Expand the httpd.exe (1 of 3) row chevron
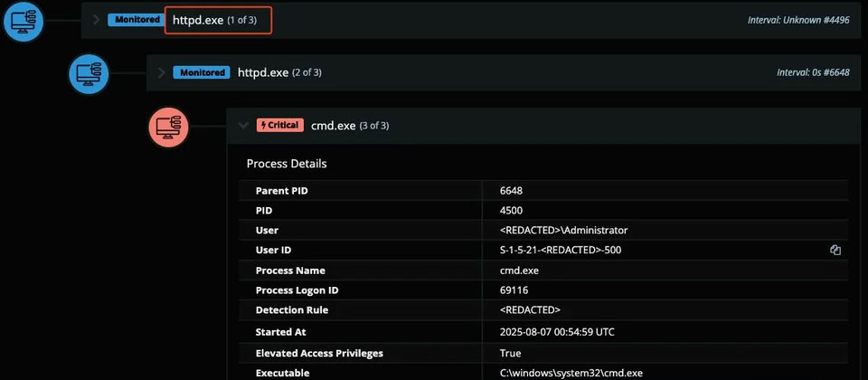Image resolution: width=868 pixels, height=380 pixels. tap(97, 20)
